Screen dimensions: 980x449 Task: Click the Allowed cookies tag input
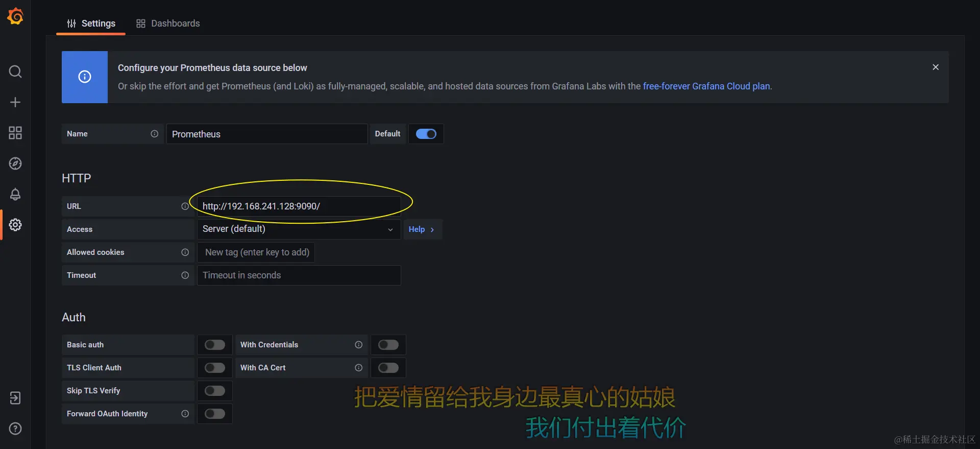tap(257, 252)
